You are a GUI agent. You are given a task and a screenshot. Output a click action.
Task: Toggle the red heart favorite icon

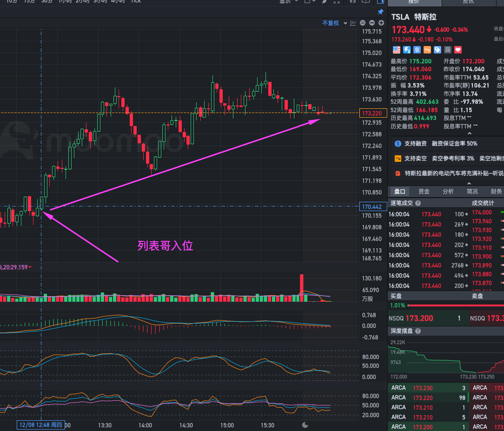tap(458, 50)
